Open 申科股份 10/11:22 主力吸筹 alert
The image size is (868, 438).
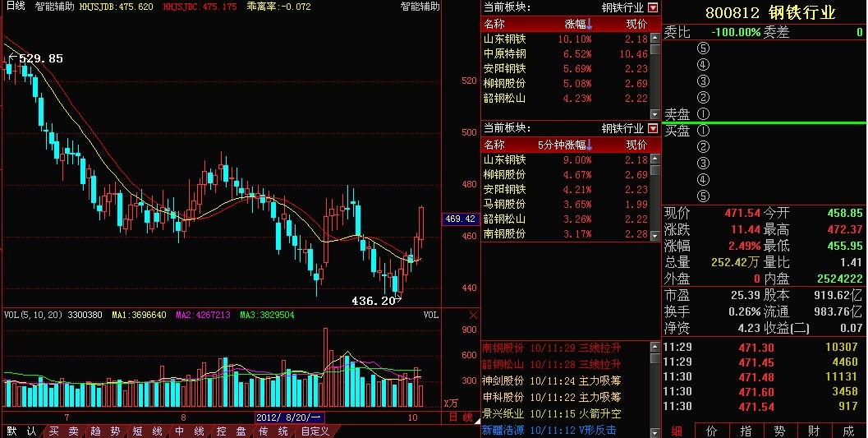[x=551, y=397]
